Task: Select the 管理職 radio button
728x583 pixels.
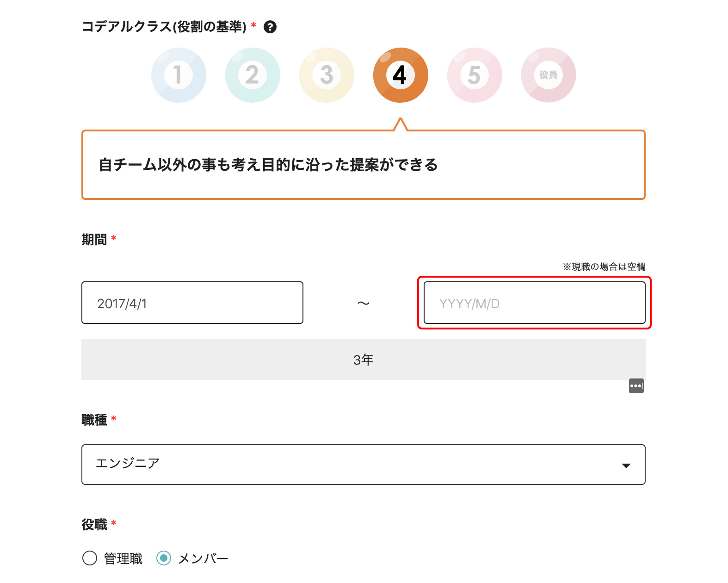Action: tap(90, 558)
